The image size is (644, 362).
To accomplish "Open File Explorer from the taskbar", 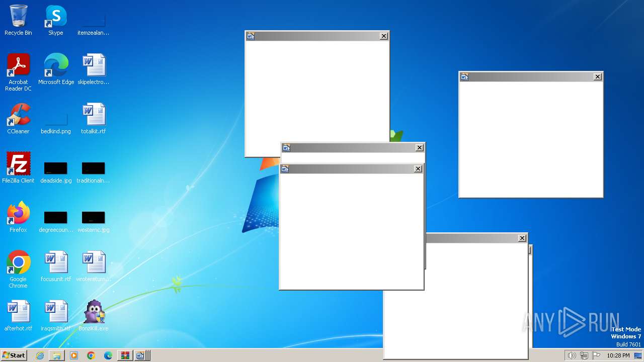I will coord(57,355).
